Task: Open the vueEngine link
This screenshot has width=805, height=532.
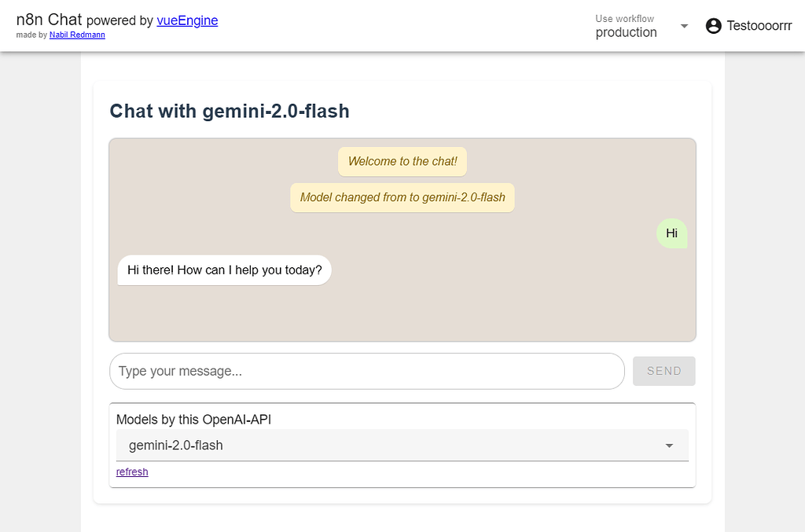Action: tap(187, 20)
